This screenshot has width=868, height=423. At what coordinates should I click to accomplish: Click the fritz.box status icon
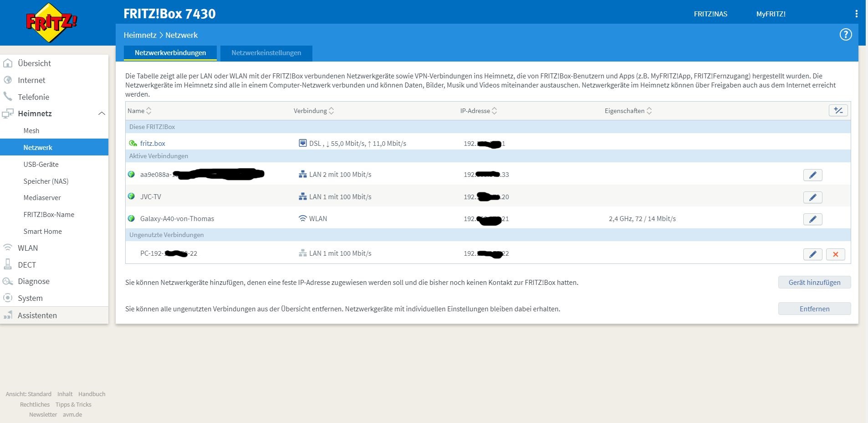coord(133,143)
